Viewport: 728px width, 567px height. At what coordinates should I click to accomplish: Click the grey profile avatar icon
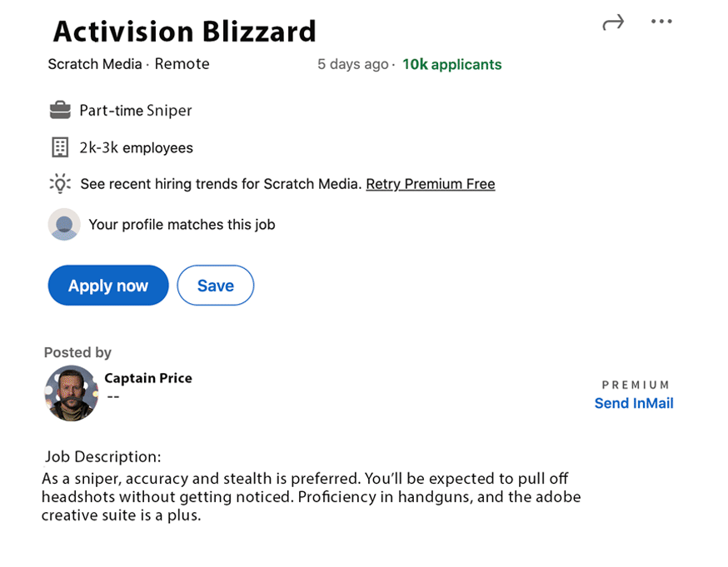[64, 224]
